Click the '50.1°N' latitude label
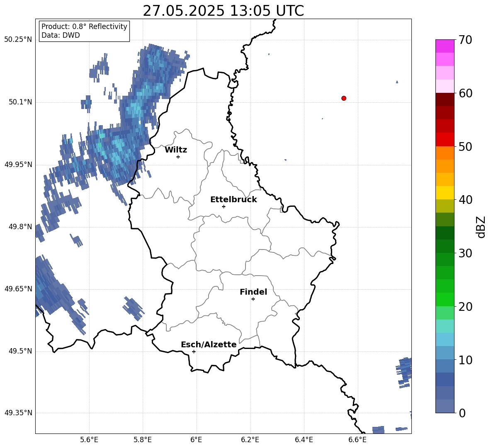Image resolution: width=491 pixels, height=448 pixels. point(20,102)
